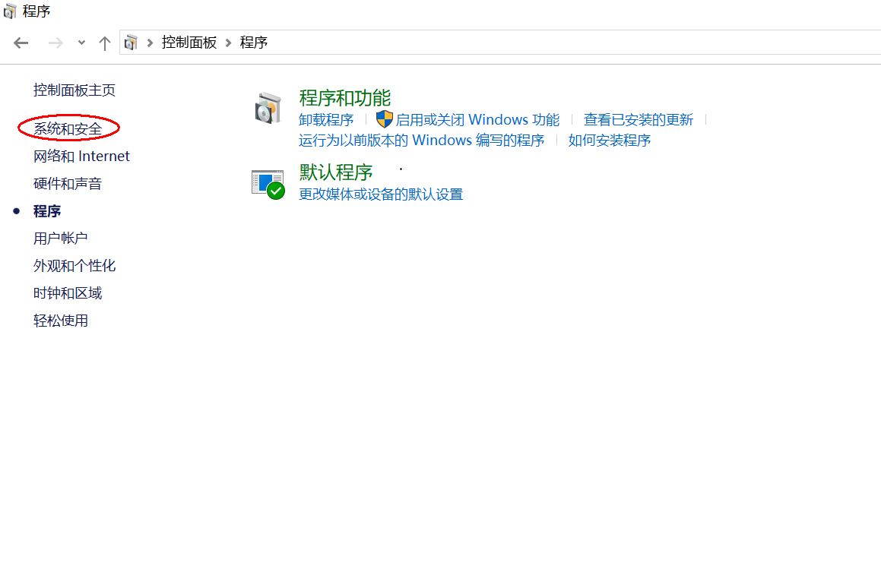Open 用户帐户 from the sidebar
The image size is (881, 588).
pyautogui.click(x=61, y=239)
